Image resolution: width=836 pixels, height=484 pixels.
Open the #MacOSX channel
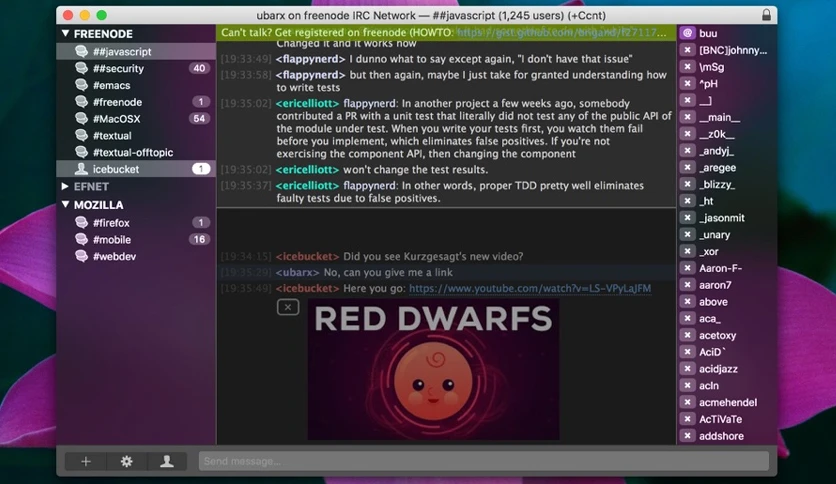pyautogui.click(x=136, y=118)
